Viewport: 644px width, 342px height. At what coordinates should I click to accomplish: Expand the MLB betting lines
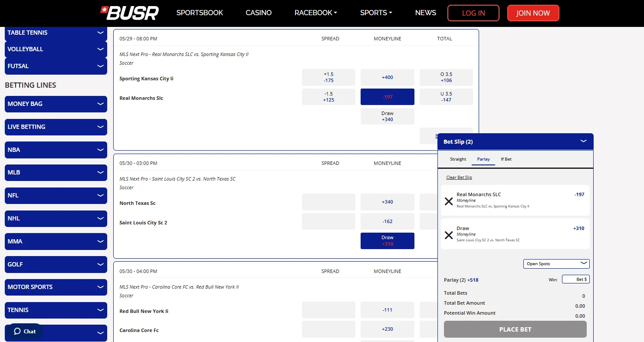coord(56,172)
